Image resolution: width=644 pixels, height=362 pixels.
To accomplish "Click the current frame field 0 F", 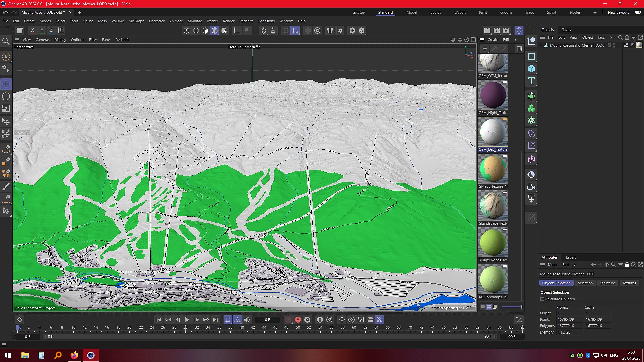I will tap(267, 320).
